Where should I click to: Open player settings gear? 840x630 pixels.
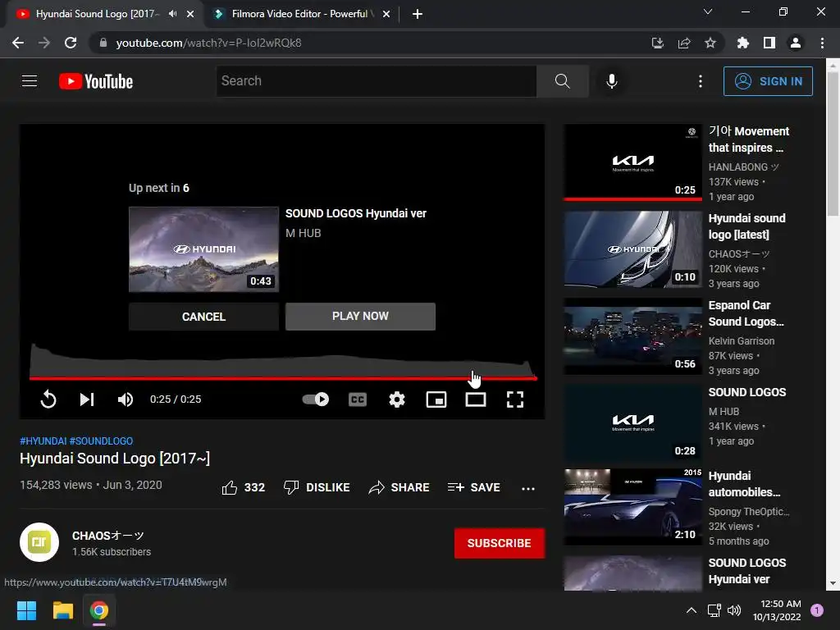point(397,399)
